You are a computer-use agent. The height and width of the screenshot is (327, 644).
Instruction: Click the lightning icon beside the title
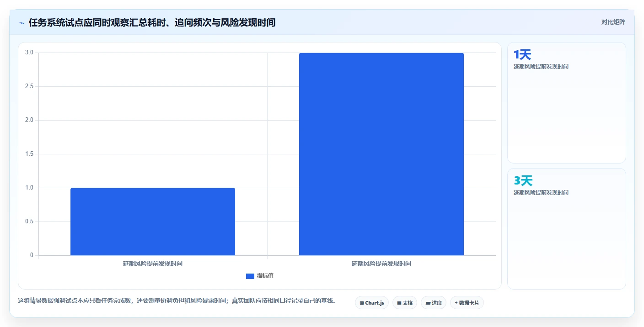click(x=21, y=22)
